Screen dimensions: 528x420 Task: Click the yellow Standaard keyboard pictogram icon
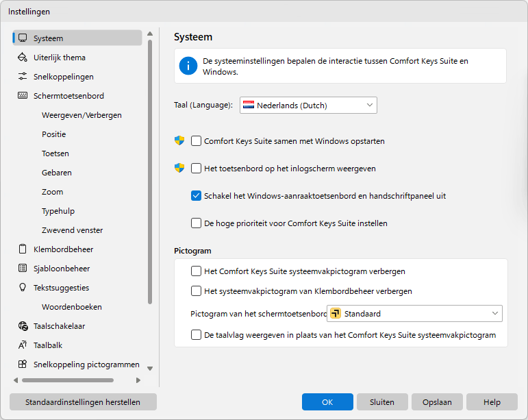336,314
